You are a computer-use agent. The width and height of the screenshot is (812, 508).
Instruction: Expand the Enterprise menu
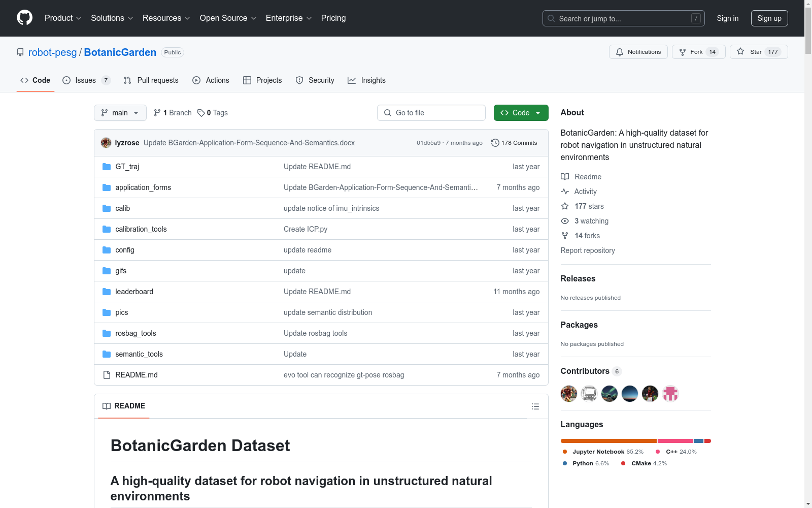pyautogui.click(x=289, y=18)
